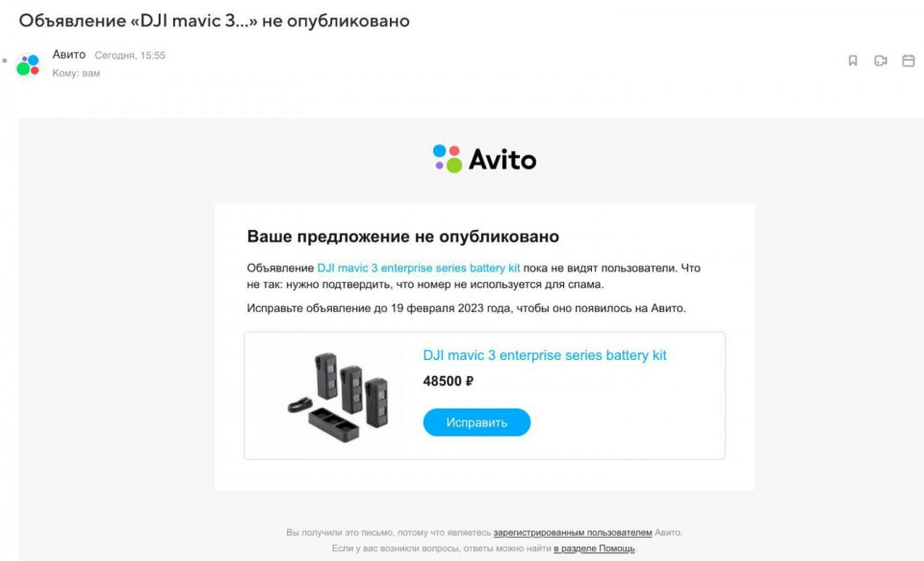Click the colored dots in the Avito banner logo

coord(448,159)
